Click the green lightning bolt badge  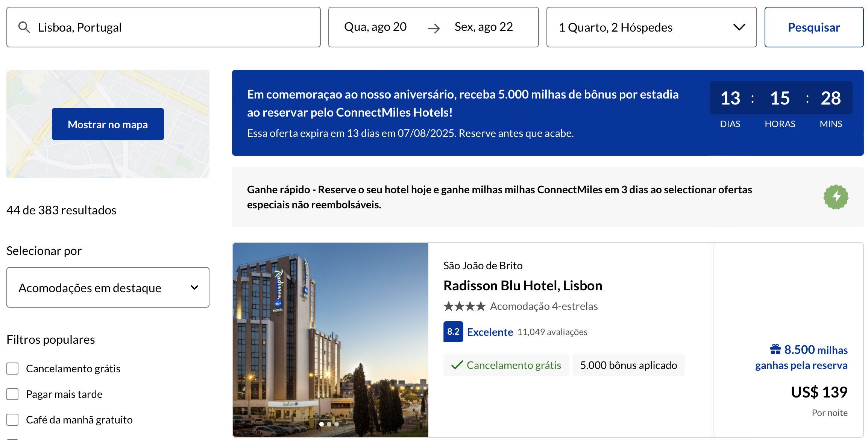coord(836,197)
